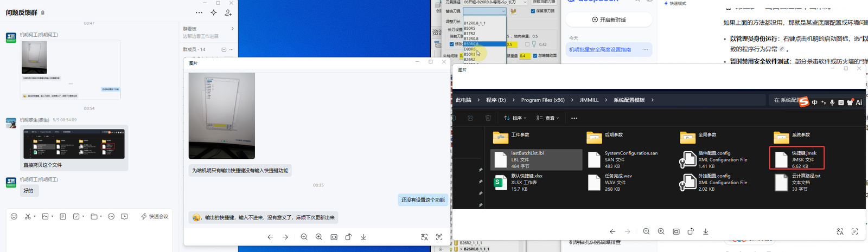Click the sparkle AI icon in group header
This screenshot has height=252, width=868.
214,12
